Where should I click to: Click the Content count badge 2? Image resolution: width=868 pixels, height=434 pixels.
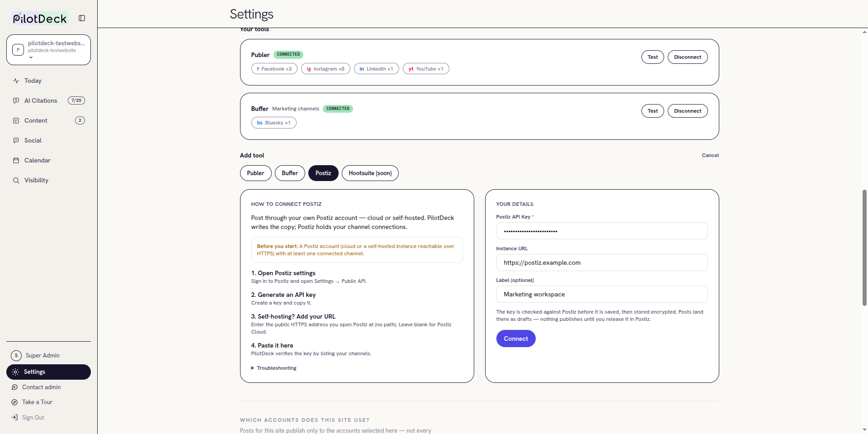point(80,120)
